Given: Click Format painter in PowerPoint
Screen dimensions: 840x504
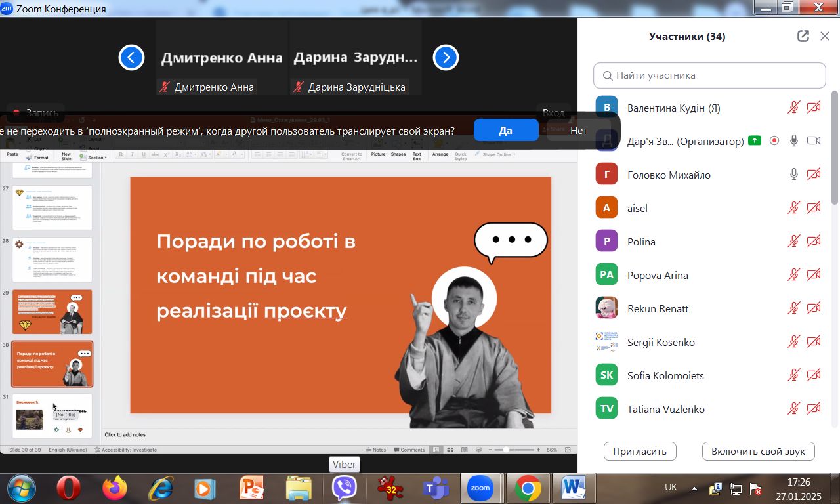Looking at the screenshot, I should tap(37, 157).
